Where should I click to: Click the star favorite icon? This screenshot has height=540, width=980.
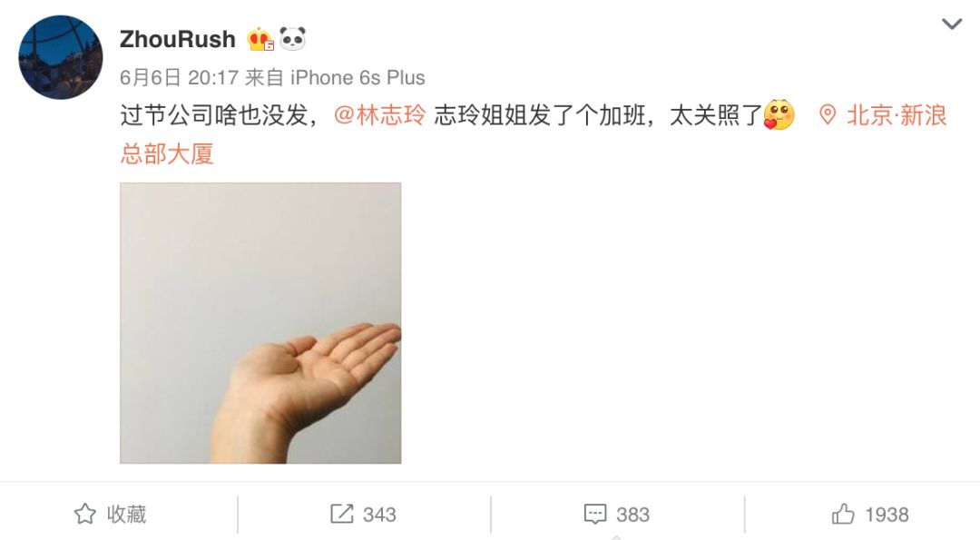[x=85, y=515]
